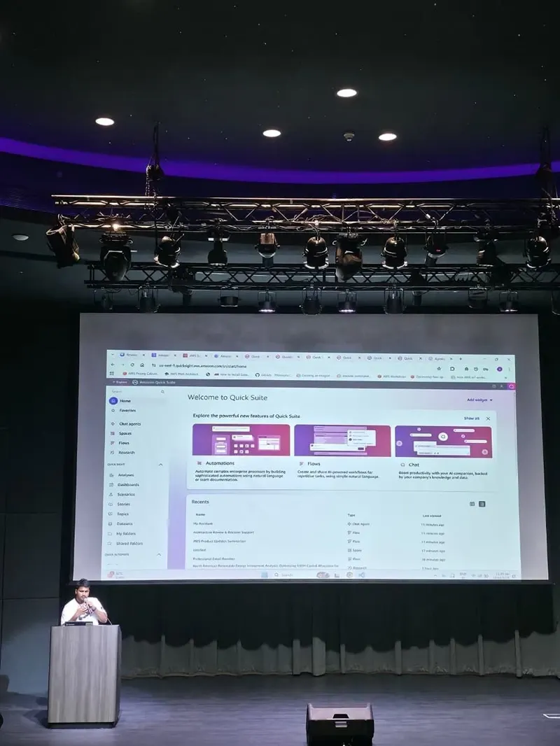This screenshot has width=560, height=746.
Task: Click the sidebar Search field
Action: point(137,392)
